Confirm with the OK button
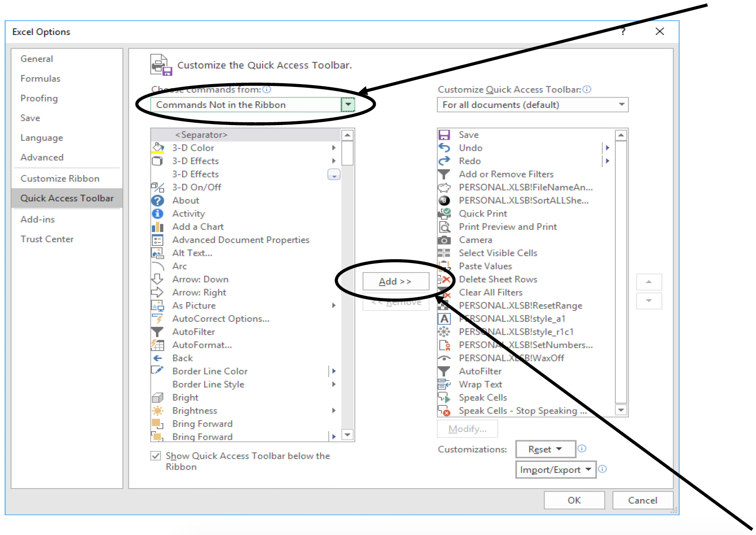Screen dimensions: 756x535 point(574,500)
